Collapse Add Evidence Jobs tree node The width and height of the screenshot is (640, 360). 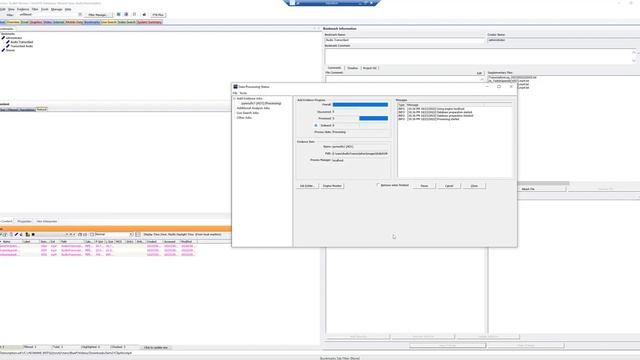point(234,99)
